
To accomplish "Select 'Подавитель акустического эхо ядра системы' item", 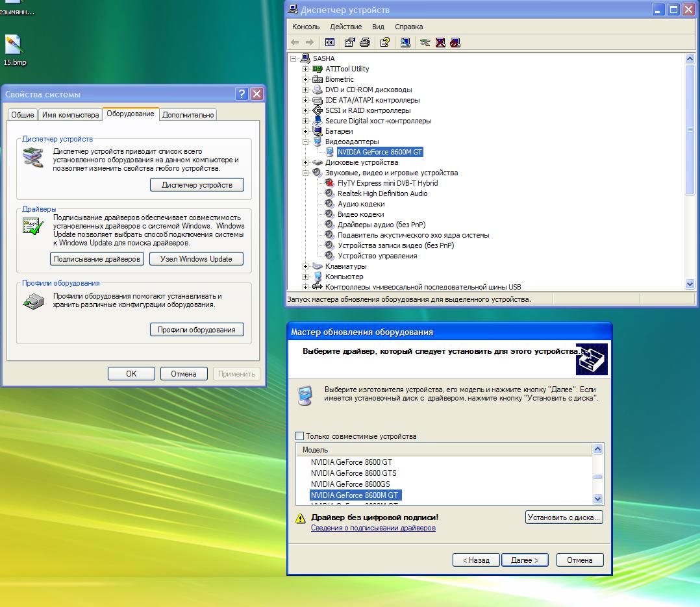I will [414, 235].
